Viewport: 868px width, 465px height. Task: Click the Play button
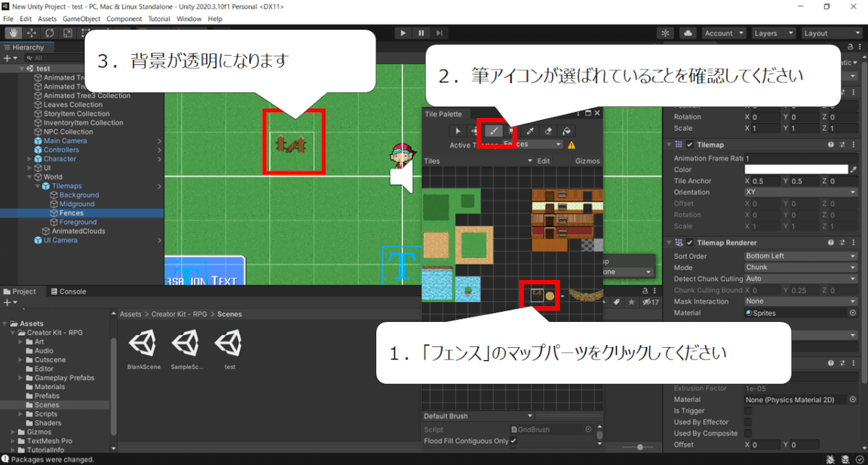tap(403, 33)
